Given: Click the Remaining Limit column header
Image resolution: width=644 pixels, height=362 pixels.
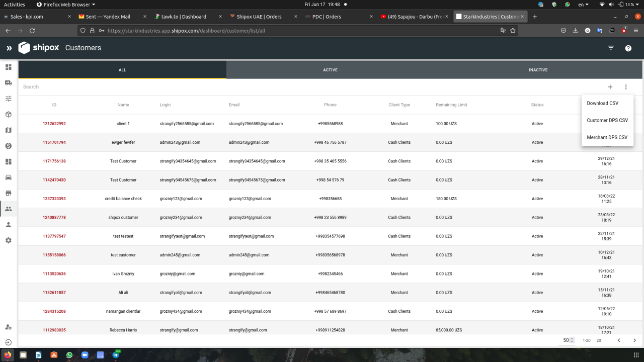Looking at the screenshot, I should pos(451,105).
